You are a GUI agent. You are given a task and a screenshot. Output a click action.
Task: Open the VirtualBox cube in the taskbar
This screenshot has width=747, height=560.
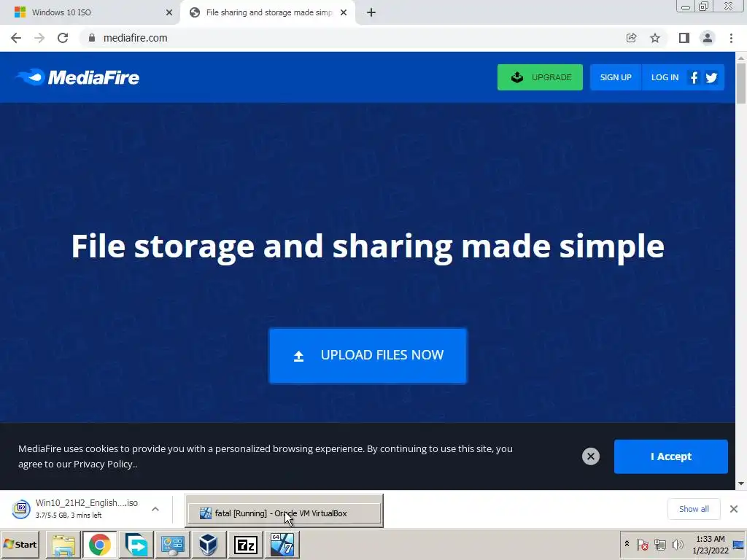tap(209, 545)
